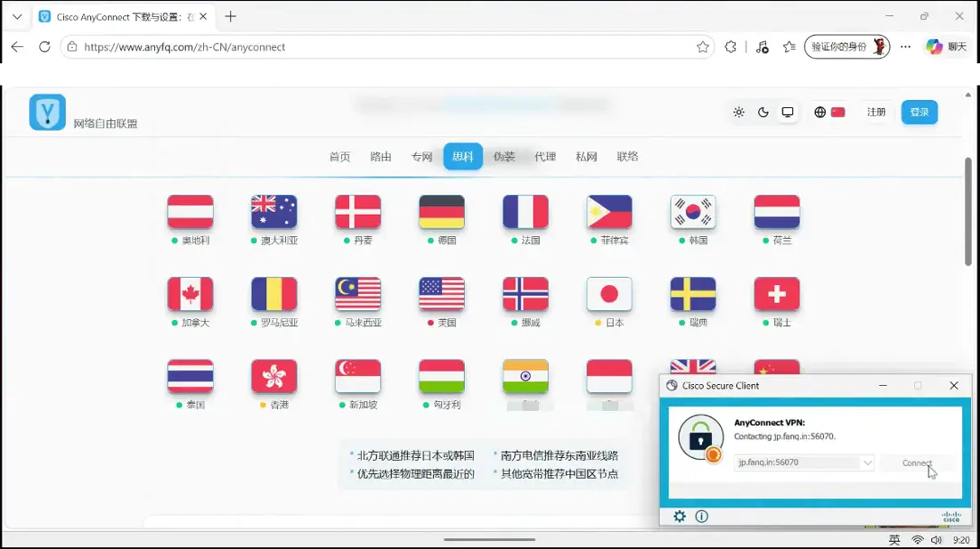980x549 pixels.
Task: Select the Japan (日本) flag node
Action: [608, 294]
